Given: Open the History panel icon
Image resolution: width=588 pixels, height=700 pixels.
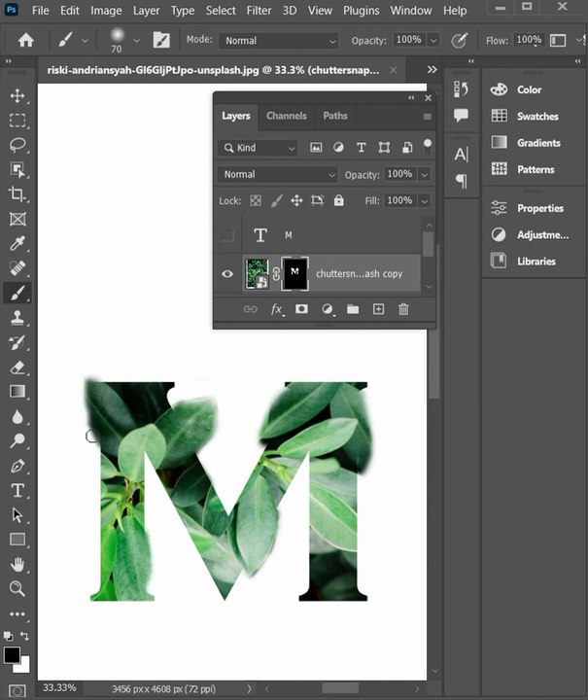Looking at the screenshot, I should (461, 89).
